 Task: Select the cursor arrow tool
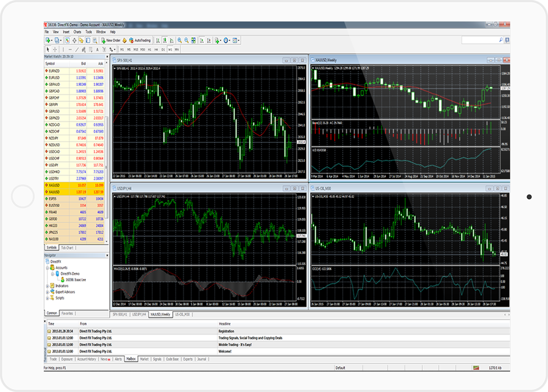pos(48,49)
